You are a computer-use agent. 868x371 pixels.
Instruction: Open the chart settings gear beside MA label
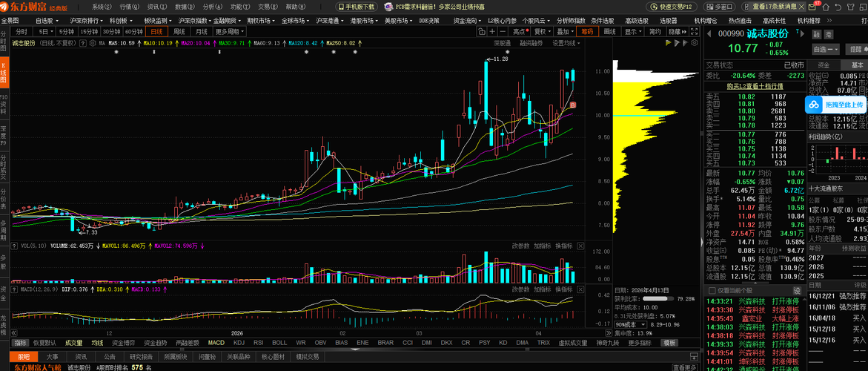click(x=93, y=42)
